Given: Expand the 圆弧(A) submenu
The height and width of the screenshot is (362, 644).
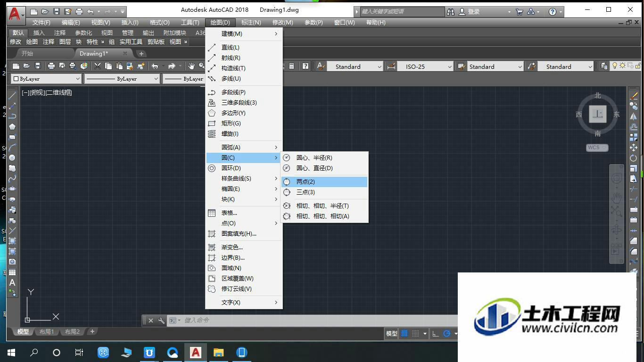Looking at the screenshot, I should coord(244,147).
